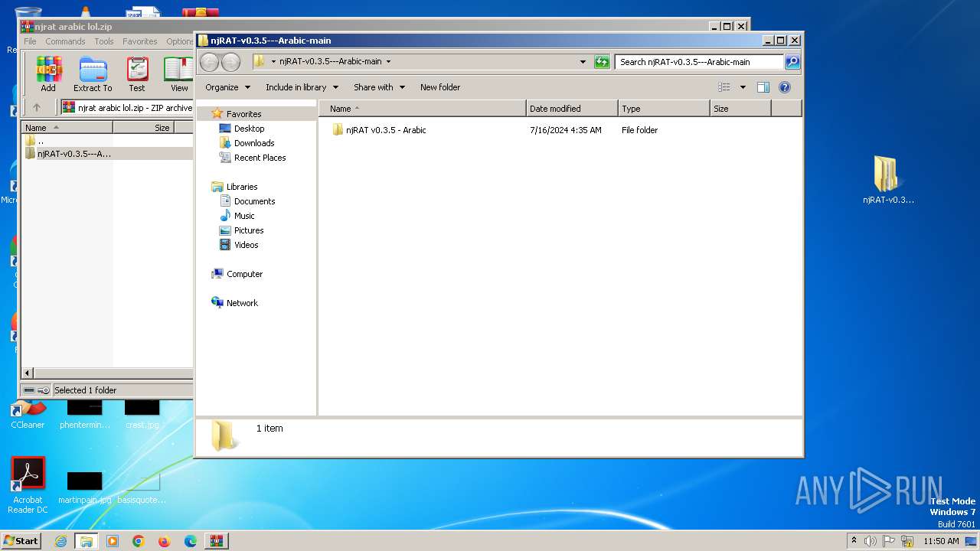Click the Refresh button in Explorer
Viewport: 980px width, 551px height.
click(602, 62)
